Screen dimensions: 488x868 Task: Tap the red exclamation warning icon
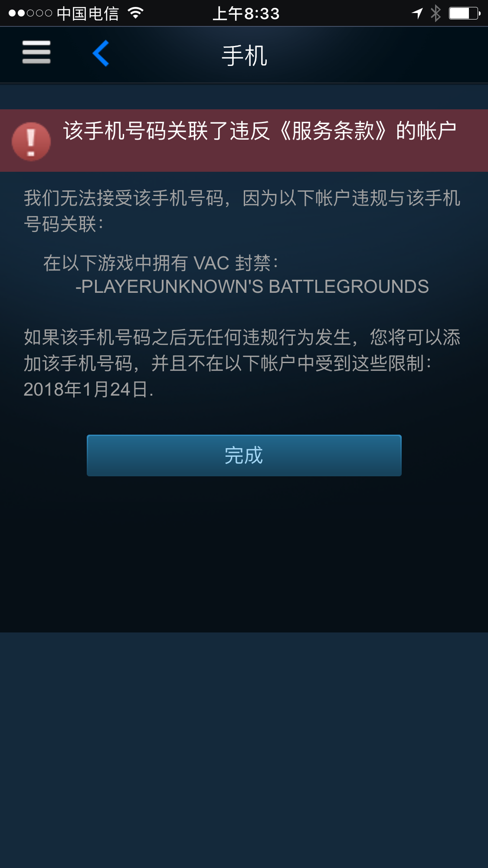coord(31,141)
